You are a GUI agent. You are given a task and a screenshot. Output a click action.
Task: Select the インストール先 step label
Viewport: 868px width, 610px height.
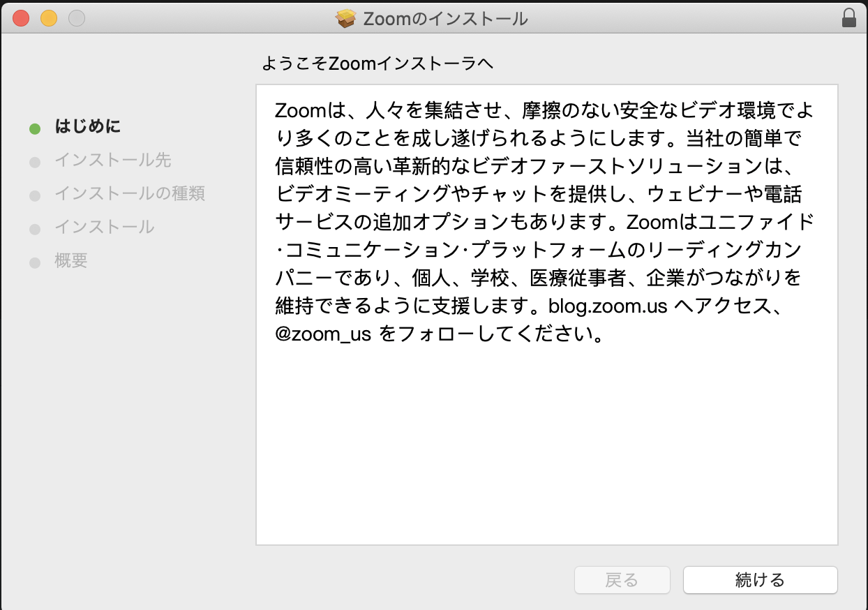(x=112, y=161)
